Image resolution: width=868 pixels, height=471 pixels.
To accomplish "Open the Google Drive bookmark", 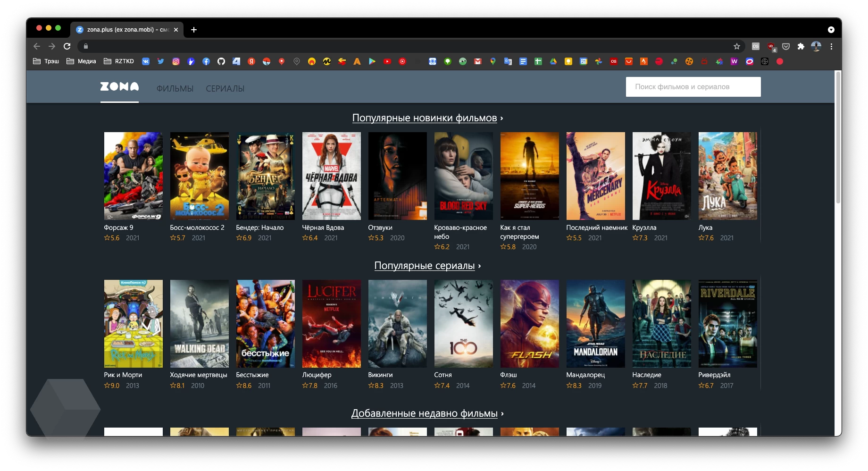I will (x=553, y=61).
